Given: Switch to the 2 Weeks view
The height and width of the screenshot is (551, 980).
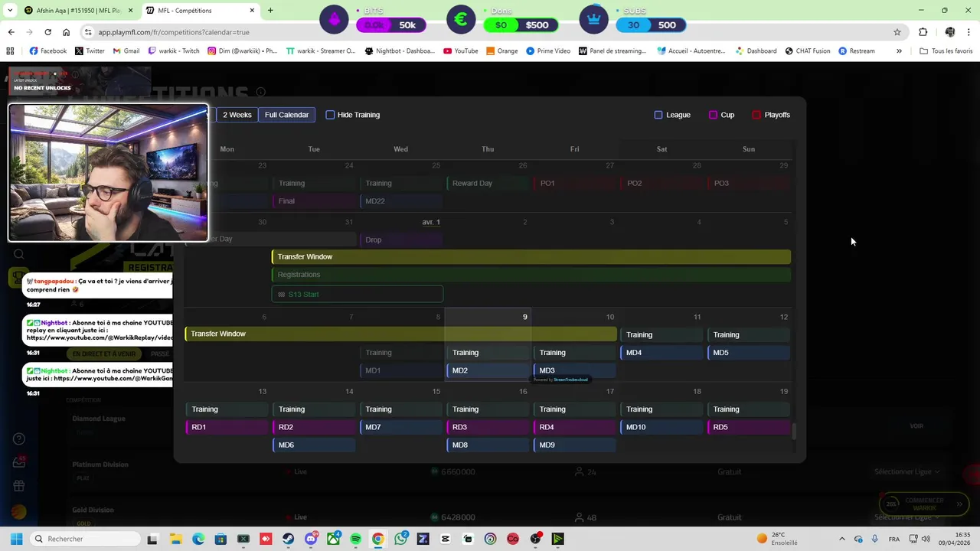Looking at the screenshot, I should click(x=237, y=115).
